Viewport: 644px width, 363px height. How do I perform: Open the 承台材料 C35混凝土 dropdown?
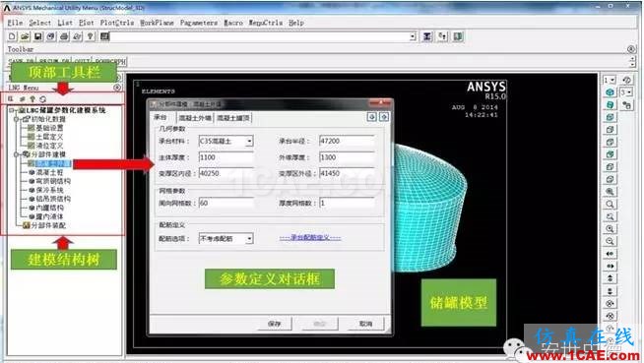pos(249,141)
